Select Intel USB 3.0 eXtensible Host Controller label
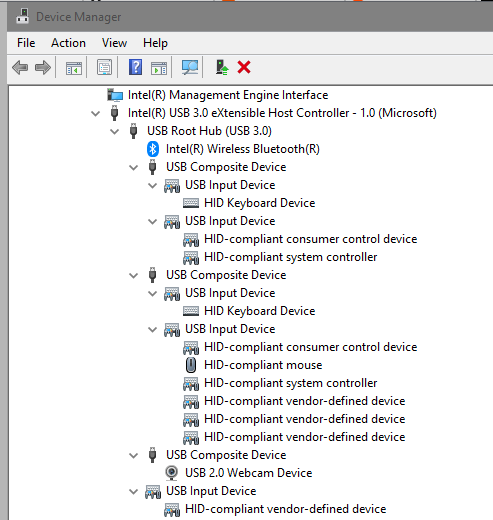Screen dimensions: 493x520 pos(282,113)
